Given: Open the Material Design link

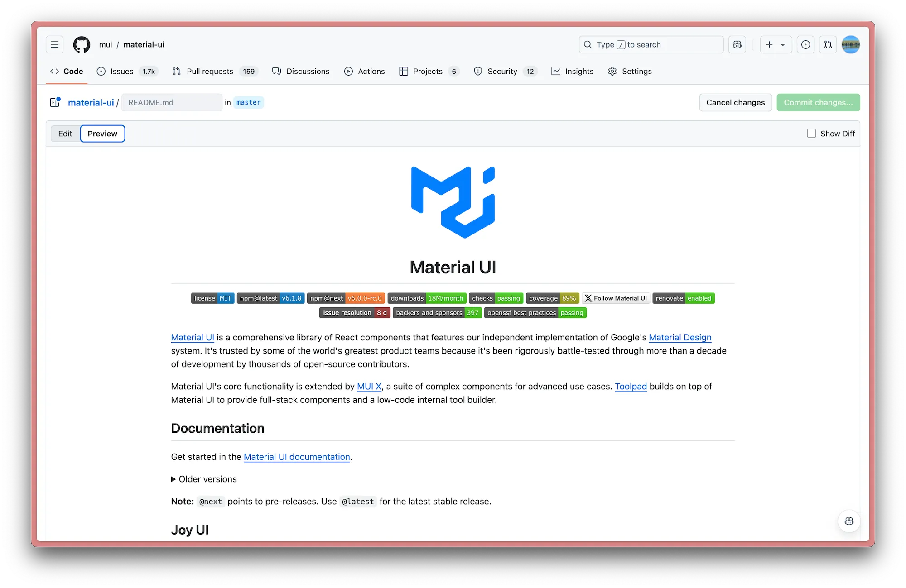Looking at the screenshot, I should click(x=680, y=337).
